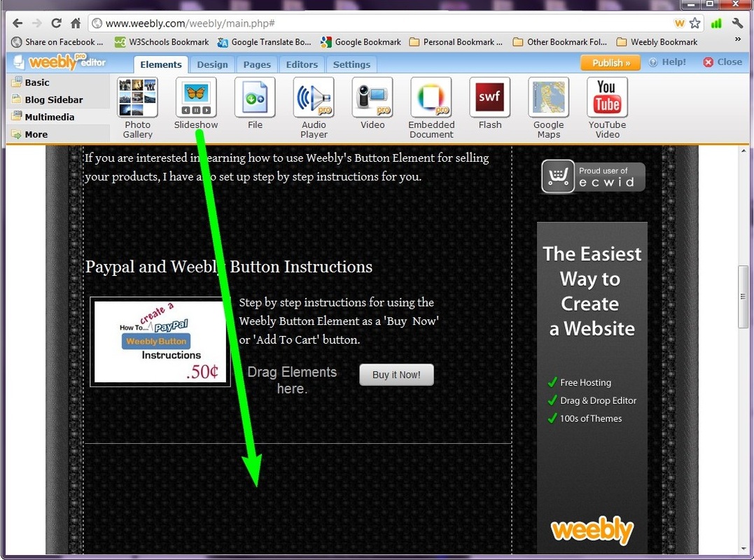Close the Weebly editor
This screenshot has width=754, height=560.
[722, 62]
